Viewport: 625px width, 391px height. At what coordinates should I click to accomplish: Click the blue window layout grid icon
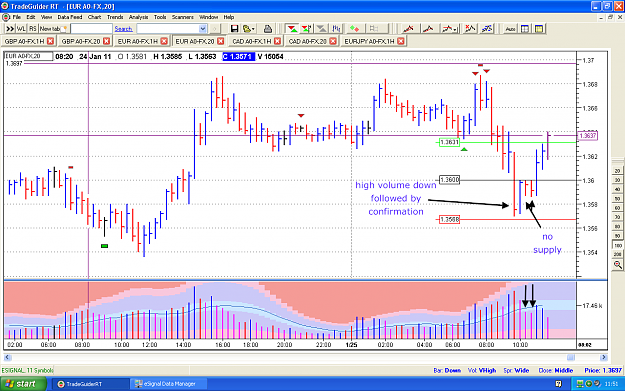click(x=525, y=29)
